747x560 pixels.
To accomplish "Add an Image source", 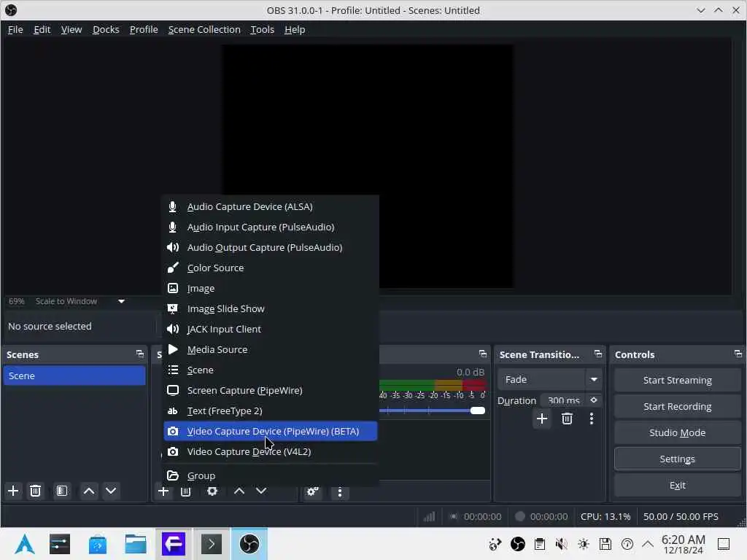I will [270, 289].
